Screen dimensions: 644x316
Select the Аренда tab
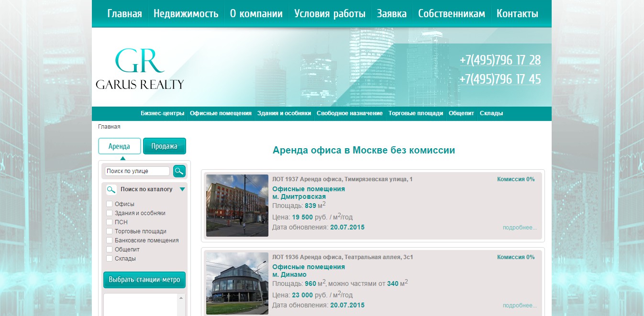click(x=120, y=146)
